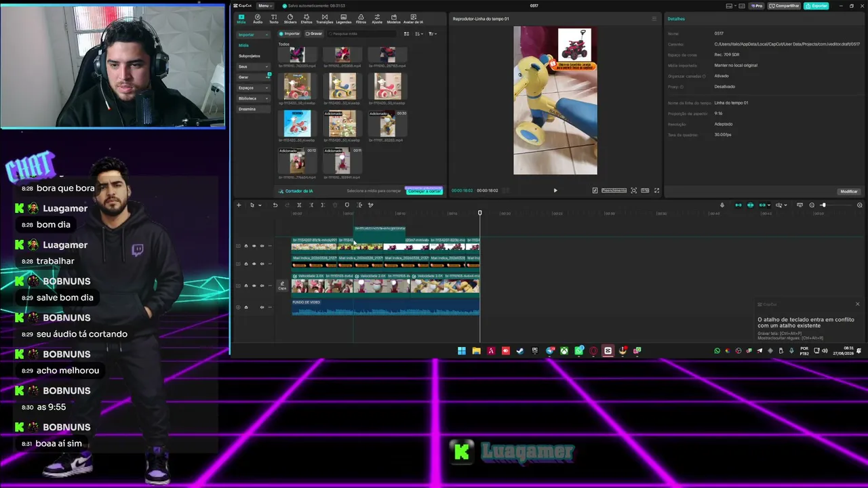Zoom in the timeline
Viewport: 868px width, 488px height.
[x=860, y=205]
